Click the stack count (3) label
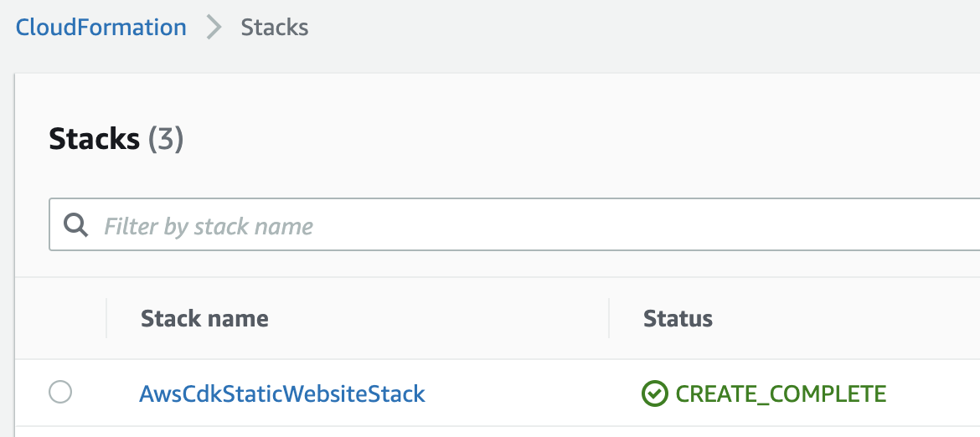 tap(166, 139)
